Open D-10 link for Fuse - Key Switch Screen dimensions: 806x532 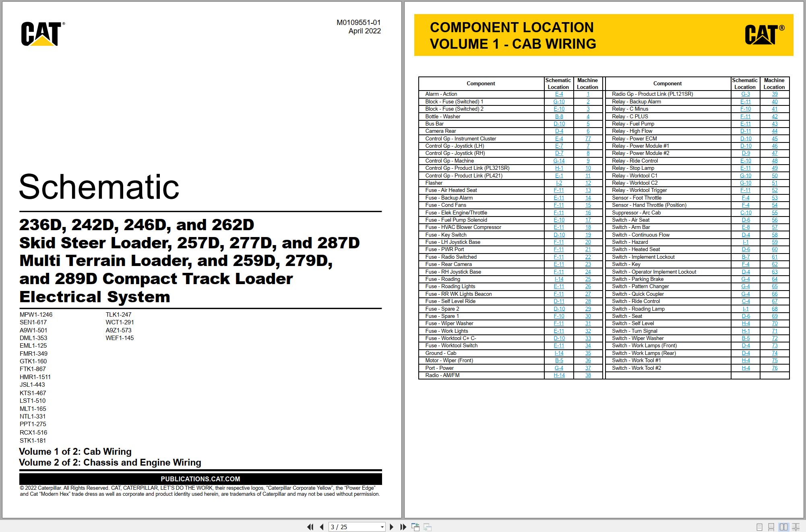[x=559, y=235]
